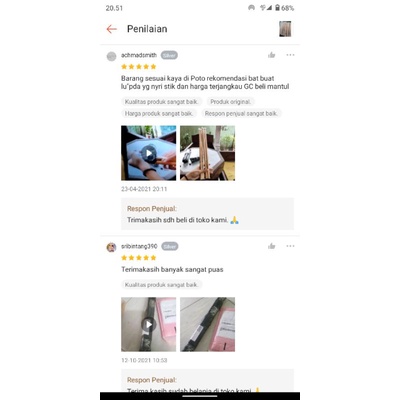Viewport: 400px width, 400px height.
Task: Like achmadsmith's review with thumbs-up
Action: click(272, 55)
